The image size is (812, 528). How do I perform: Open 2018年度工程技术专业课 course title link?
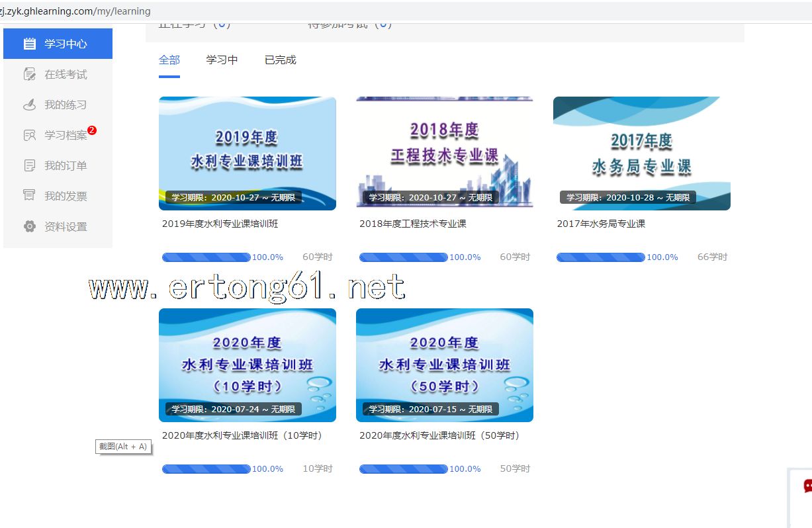point(412,224)
